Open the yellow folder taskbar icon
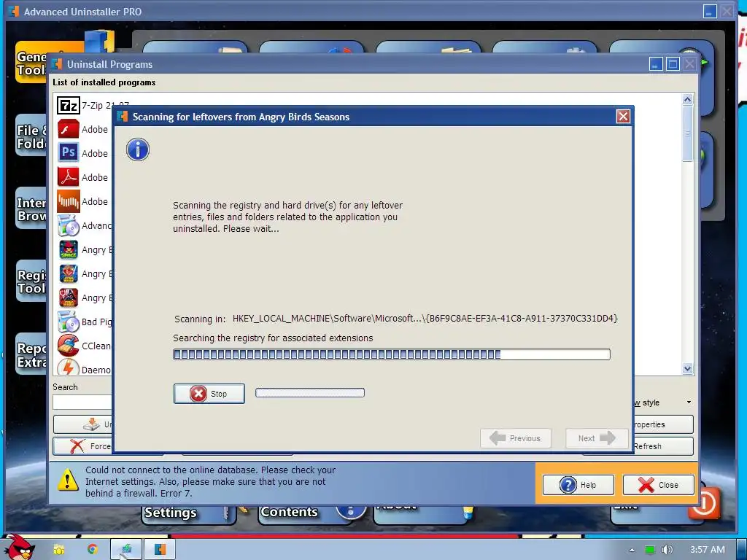 59,550
